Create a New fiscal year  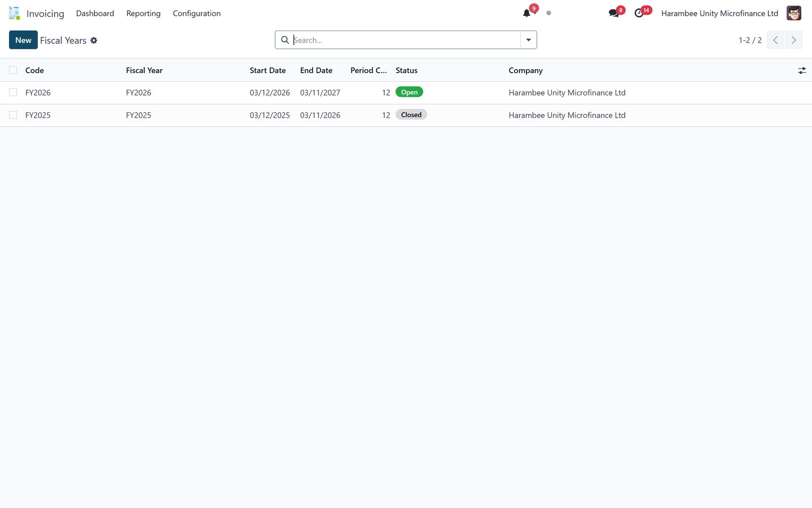click(x=23, y=40)
